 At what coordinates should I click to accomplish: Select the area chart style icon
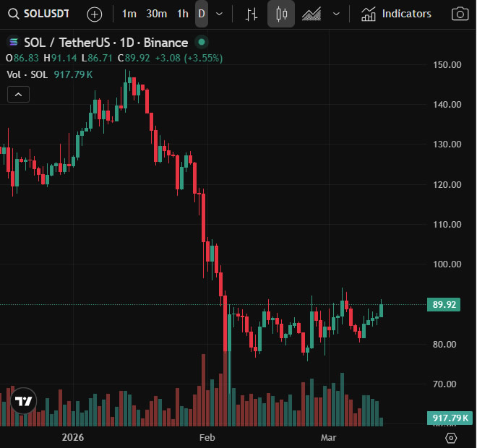(x=312, y=14)
